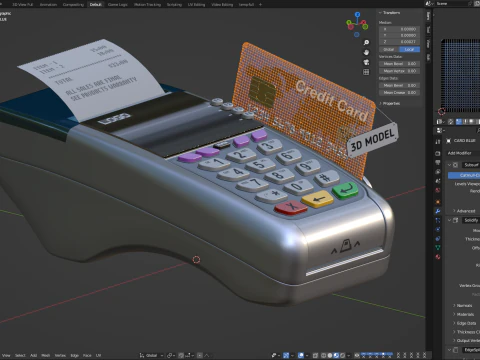Open the Object properties tab icon
Screen dimensions: 480x360
[438, 202]
